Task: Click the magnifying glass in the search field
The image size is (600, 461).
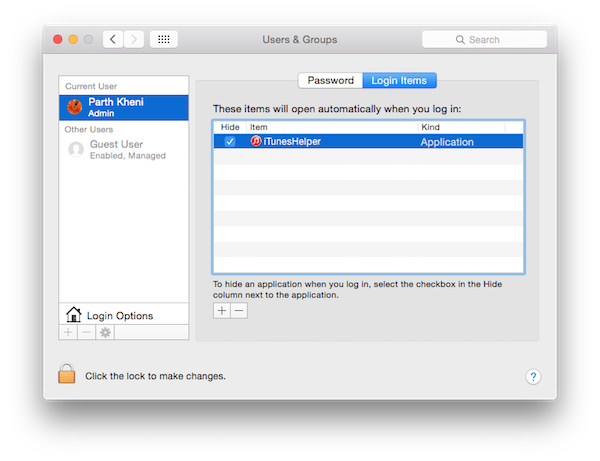Action: pyautogui.click(x=460, y=40)
